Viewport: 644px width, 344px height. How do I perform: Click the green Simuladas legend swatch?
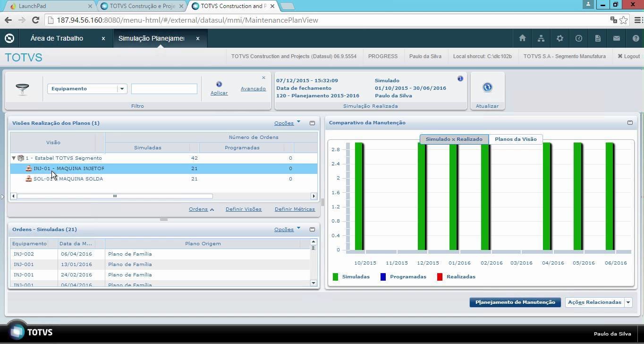[335, 277]
